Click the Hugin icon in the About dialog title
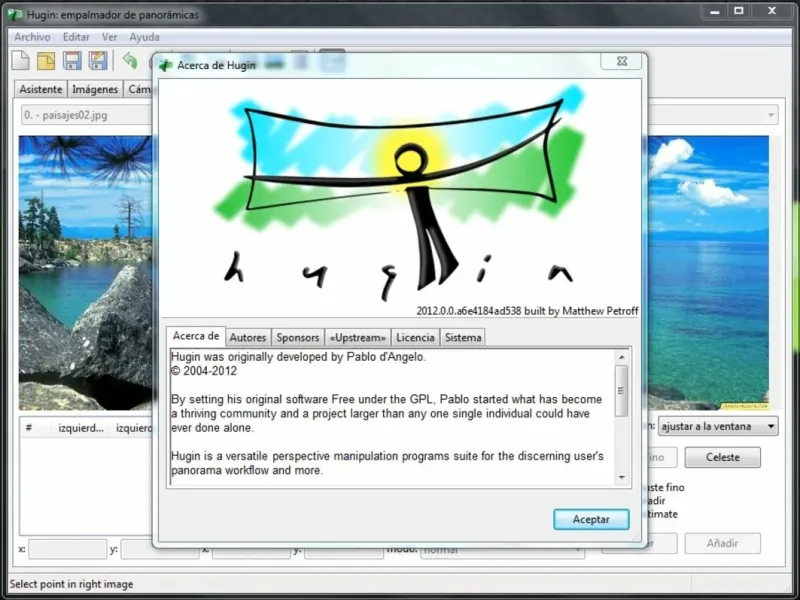The height and width of the screenshot is (600, 800). pos(165,65)
